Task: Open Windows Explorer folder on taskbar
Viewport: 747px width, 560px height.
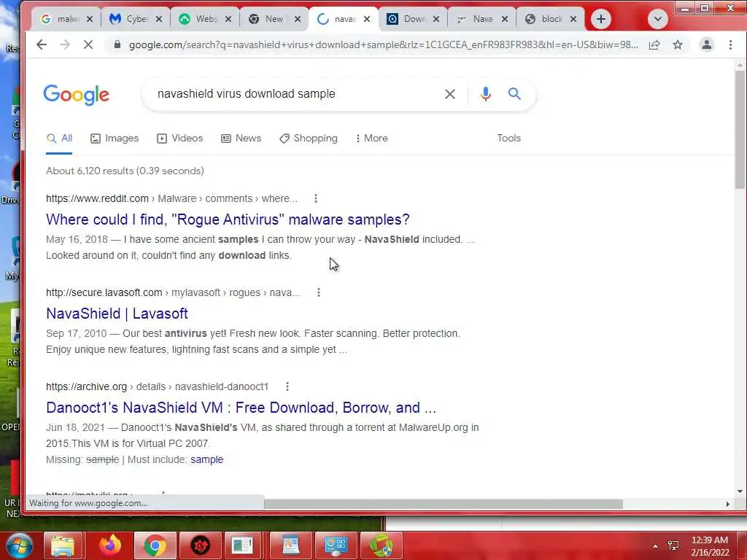Action: [63, 545]
